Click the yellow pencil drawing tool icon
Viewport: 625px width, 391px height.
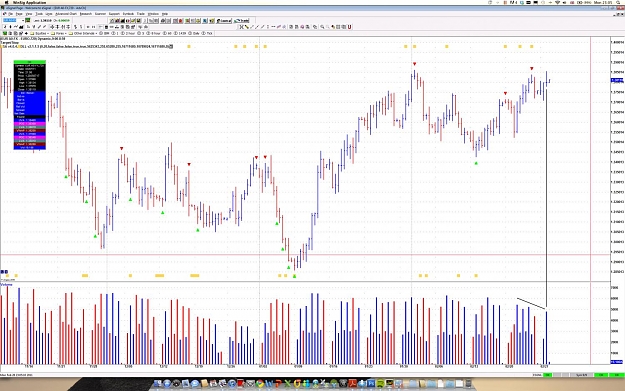[x=247, y=27]
